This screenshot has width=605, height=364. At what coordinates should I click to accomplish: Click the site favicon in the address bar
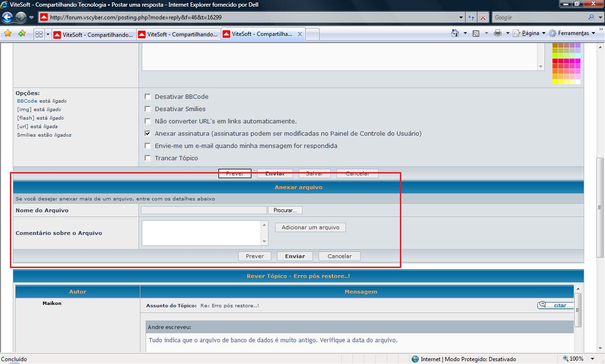click(x=44, y=17)
